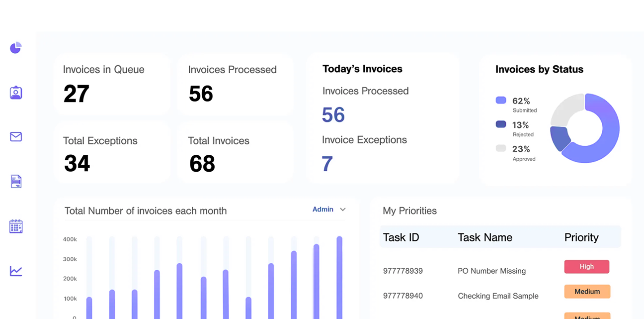644x319 pixels.
Task: Click the Admin filter label
Action: point(322,210)
